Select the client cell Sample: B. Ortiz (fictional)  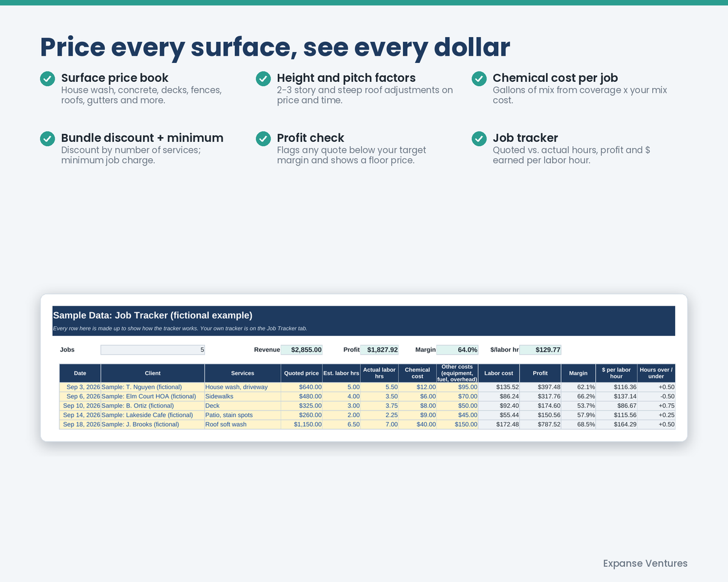(x=153, y=406)
